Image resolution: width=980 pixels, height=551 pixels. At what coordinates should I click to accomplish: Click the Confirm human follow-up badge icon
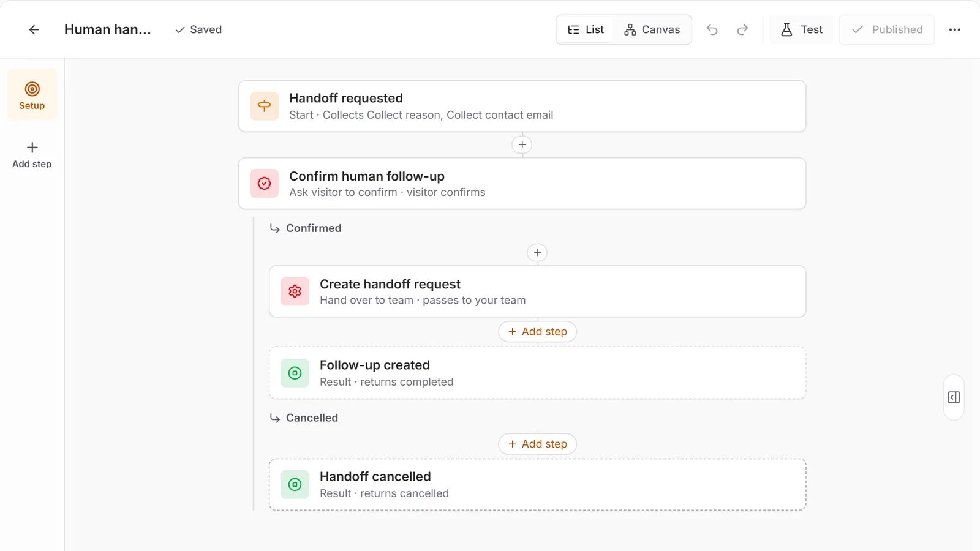[x=264, y=184]
